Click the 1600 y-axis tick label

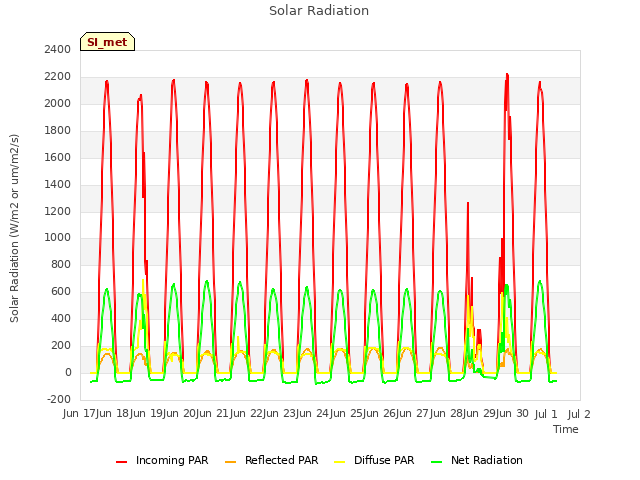coord(58,157)
